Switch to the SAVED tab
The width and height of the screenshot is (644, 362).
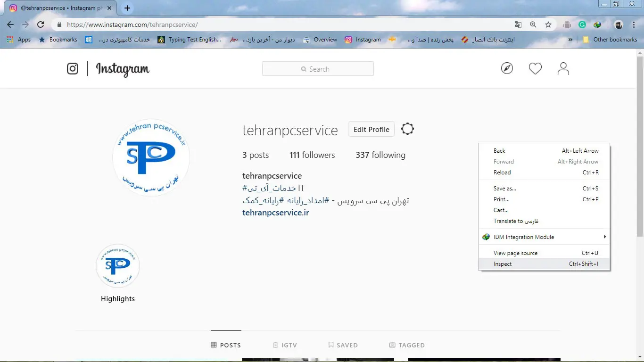tap(343, 345)
